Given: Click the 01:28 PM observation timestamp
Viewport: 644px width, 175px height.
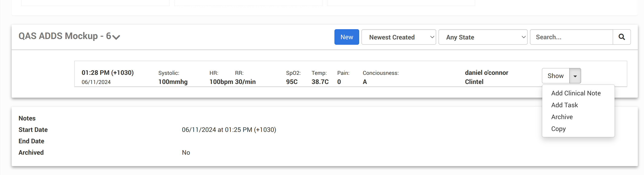Looking at the screenshot, I should (x=107, y=73).
